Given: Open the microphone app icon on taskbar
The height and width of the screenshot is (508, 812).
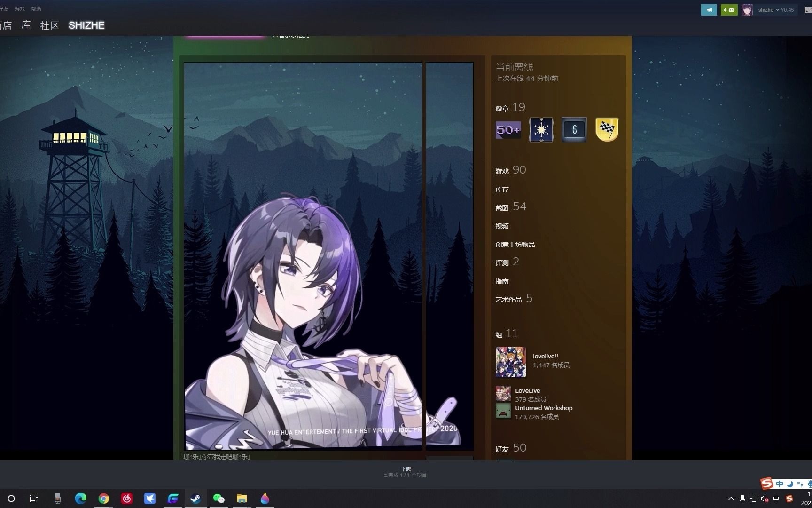Looking at the screenshot, I should tap(58, 499).
